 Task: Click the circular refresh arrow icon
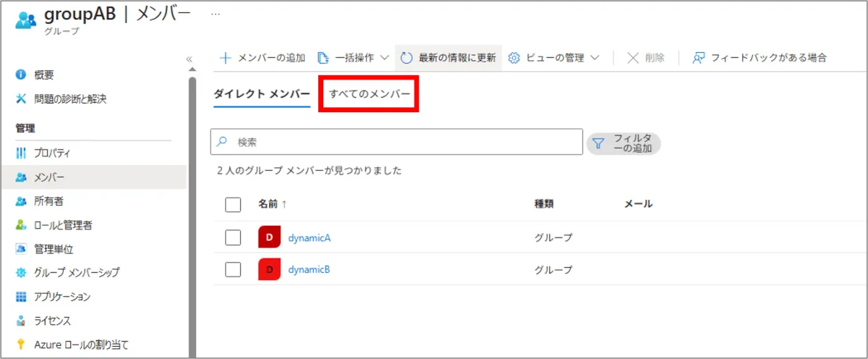tap(407, 58)
